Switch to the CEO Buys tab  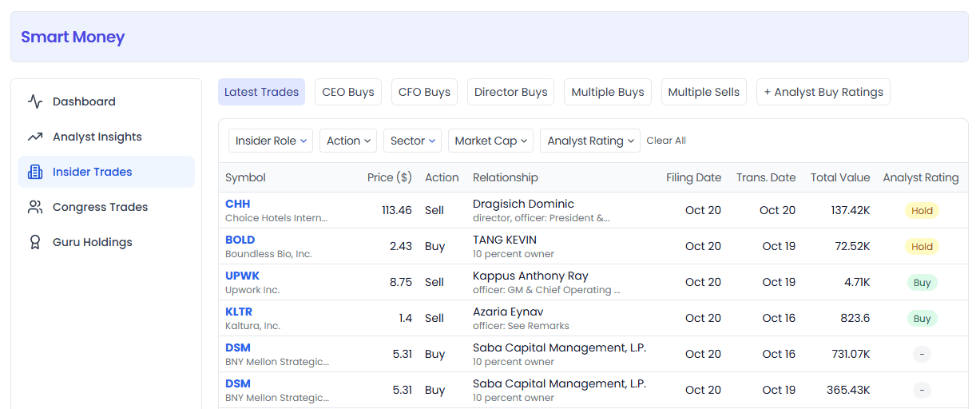348,92
